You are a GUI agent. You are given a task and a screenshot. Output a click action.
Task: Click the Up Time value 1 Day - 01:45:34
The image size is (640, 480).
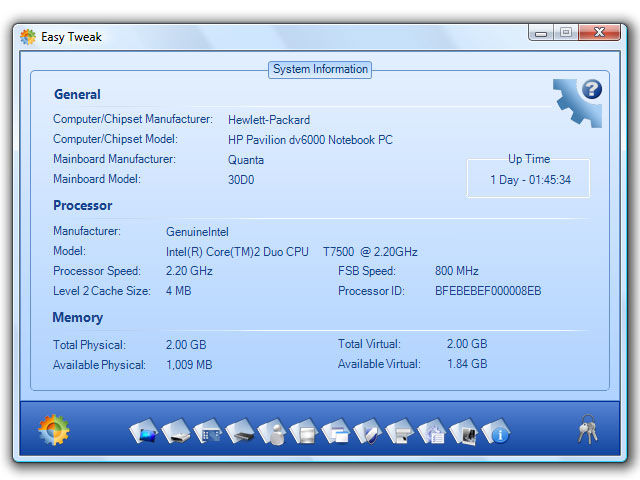pos(530,180)
